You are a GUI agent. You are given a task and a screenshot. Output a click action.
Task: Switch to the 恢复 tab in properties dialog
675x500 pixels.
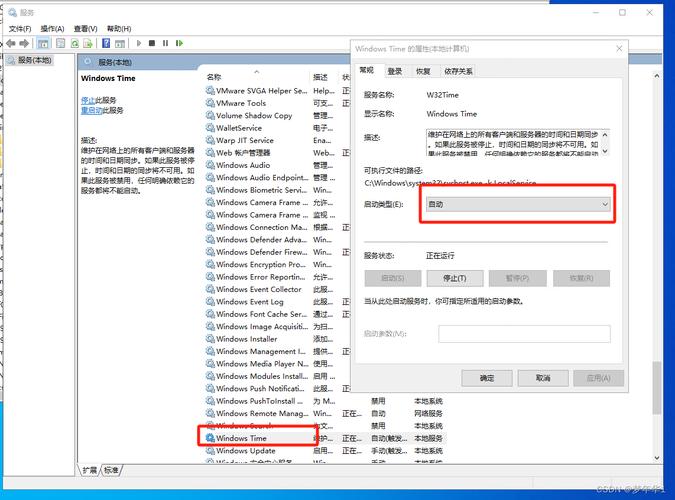(423, 71)
